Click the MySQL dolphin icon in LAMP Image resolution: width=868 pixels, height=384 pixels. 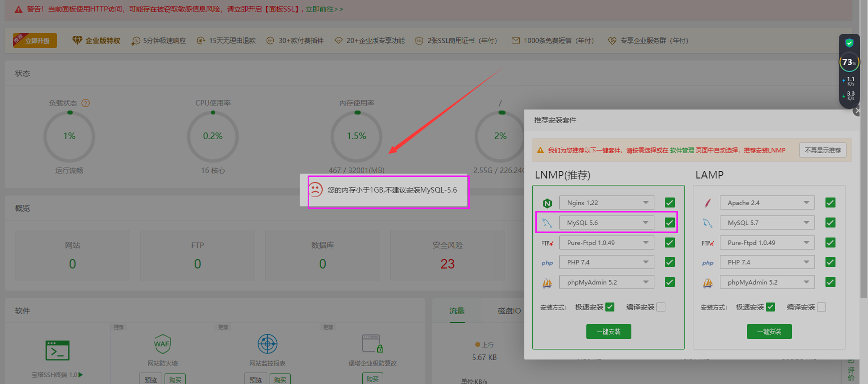pos(708,223)
